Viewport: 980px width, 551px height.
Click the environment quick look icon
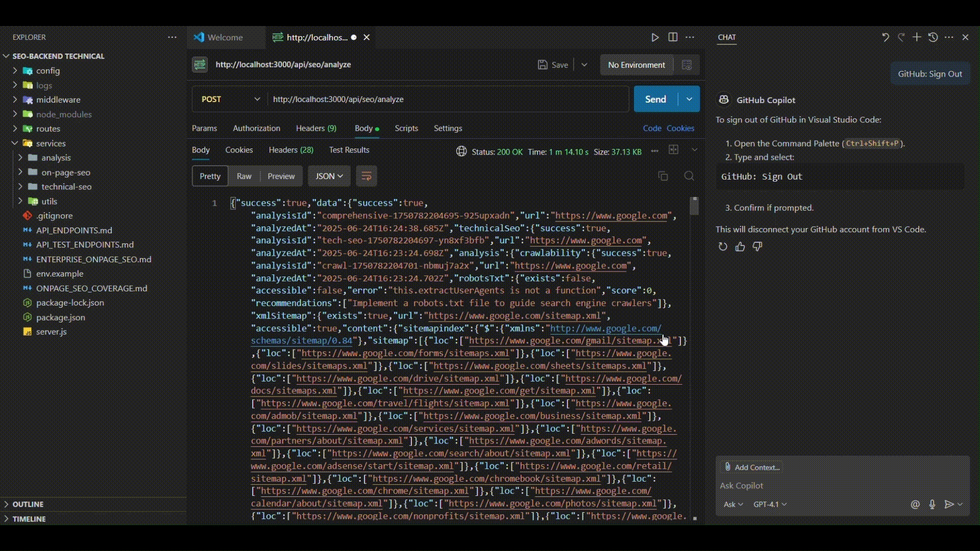pos(687,65)
